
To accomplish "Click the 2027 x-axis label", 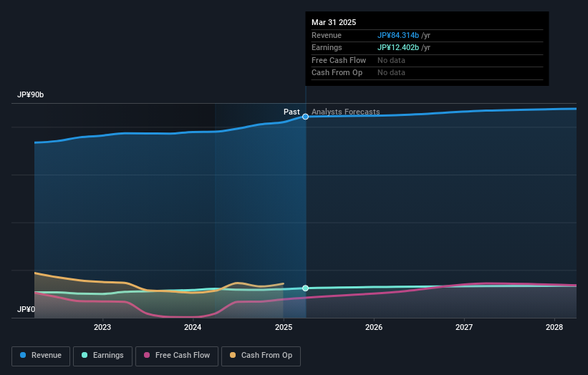I will 464,327.
